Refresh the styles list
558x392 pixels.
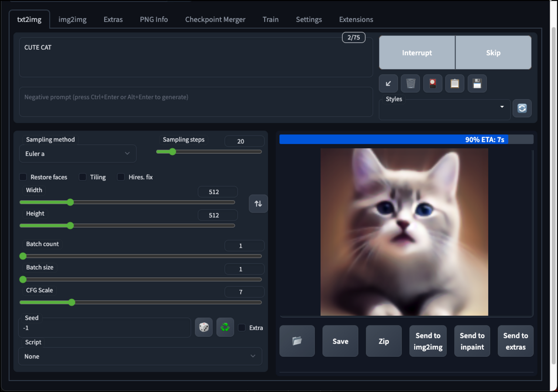522,108
